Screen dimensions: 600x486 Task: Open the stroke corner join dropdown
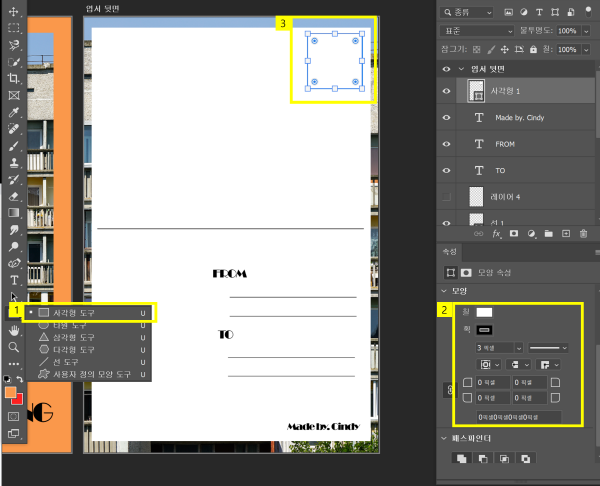point(548,365)
